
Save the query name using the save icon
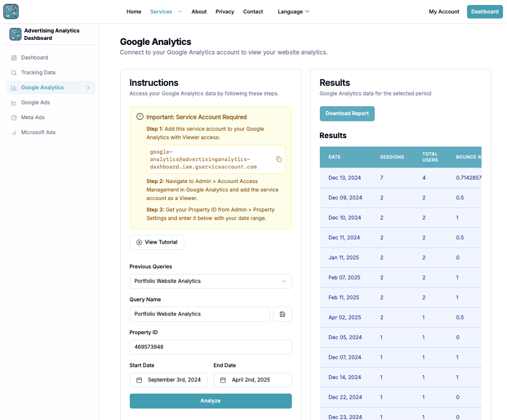tap(282, 314)
